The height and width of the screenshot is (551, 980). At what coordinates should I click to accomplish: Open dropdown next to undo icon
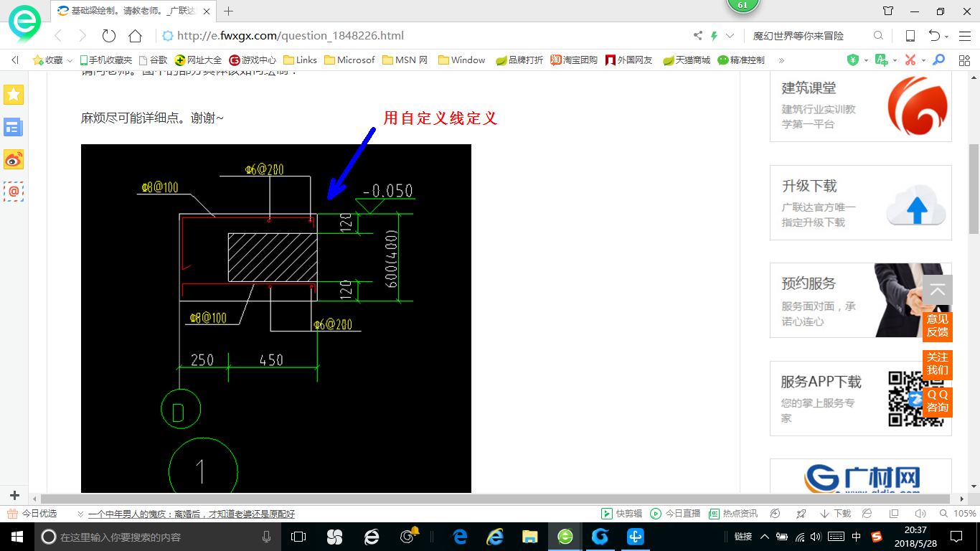(947, 37)
